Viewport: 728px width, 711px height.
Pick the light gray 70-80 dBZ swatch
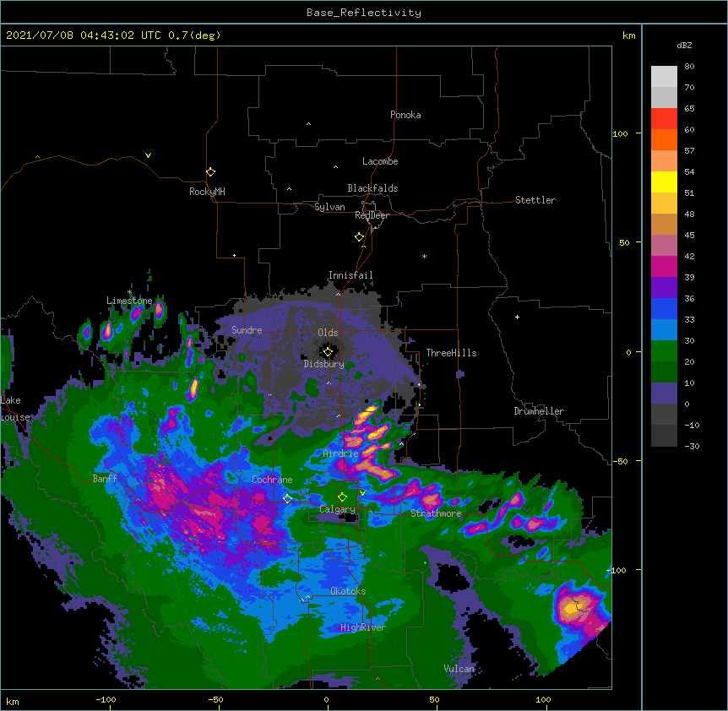click(x=664, y=77)
